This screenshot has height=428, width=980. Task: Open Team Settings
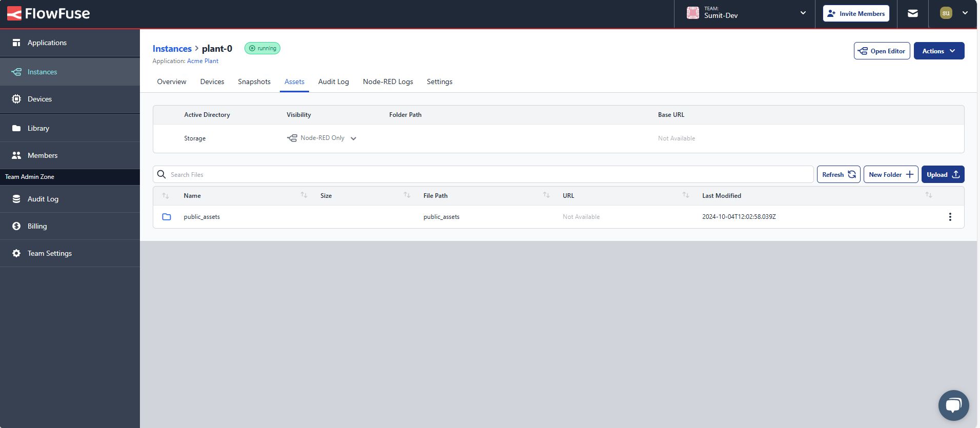(x=70, y=253)
